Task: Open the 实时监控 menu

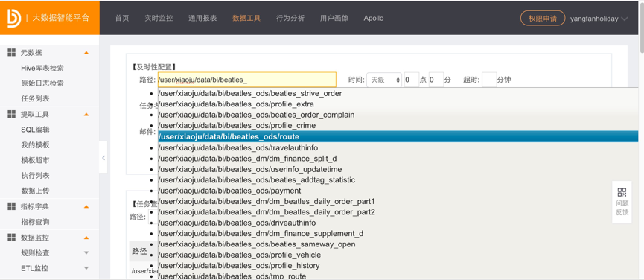Action: coord(159,18)
